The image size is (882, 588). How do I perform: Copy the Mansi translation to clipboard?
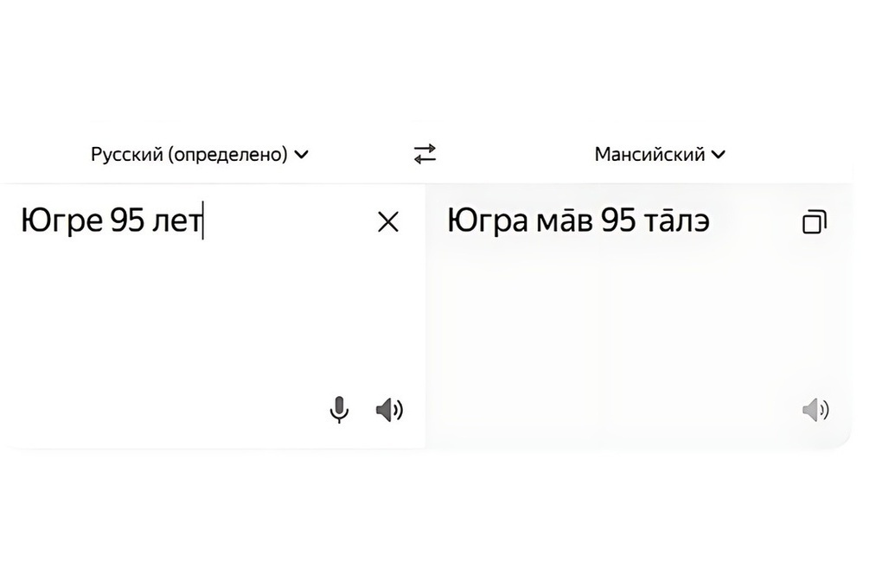tap(814, 222)
